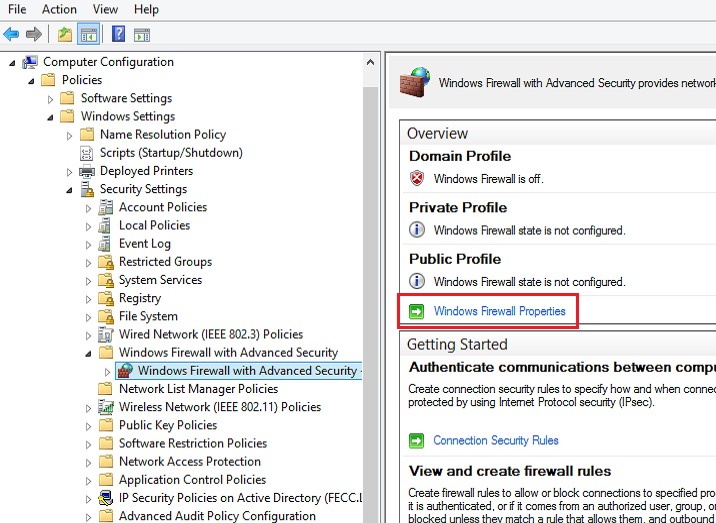This screenshot has height=523, width=716.
Task: Open the View menu
Action: pyautogui.click(x=105, y=9)
